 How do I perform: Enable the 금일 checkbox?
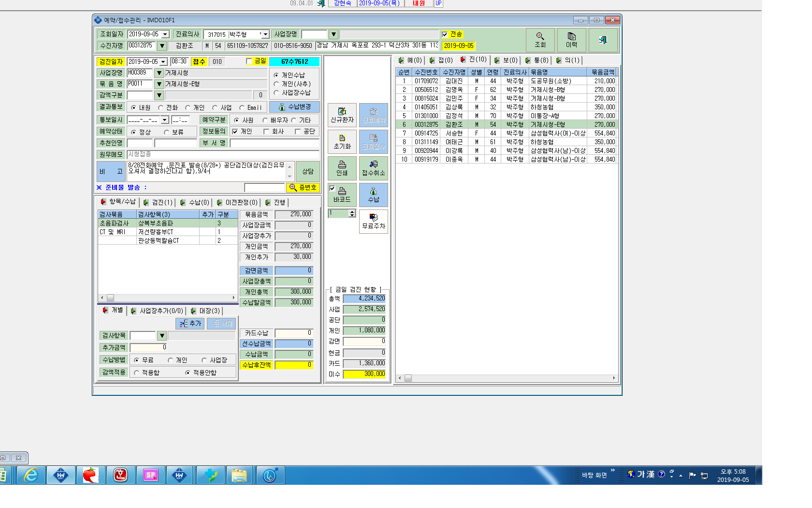click(249, 61)
